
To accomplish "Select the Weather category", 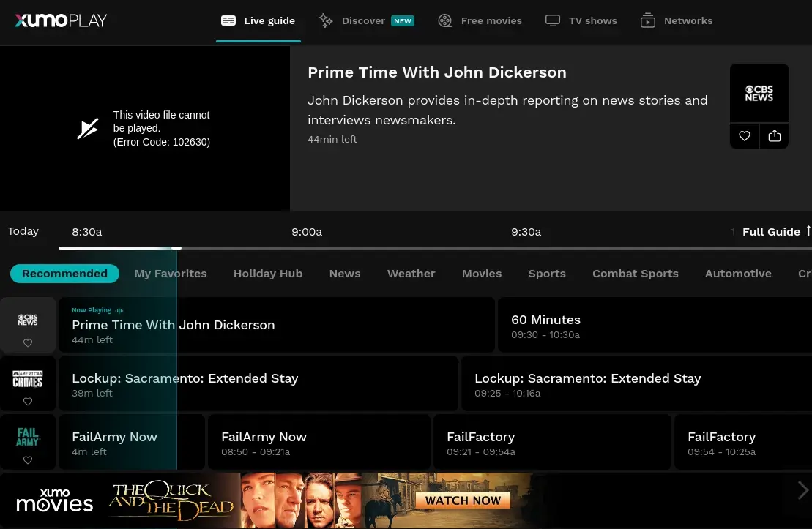I will coord(411,274).
